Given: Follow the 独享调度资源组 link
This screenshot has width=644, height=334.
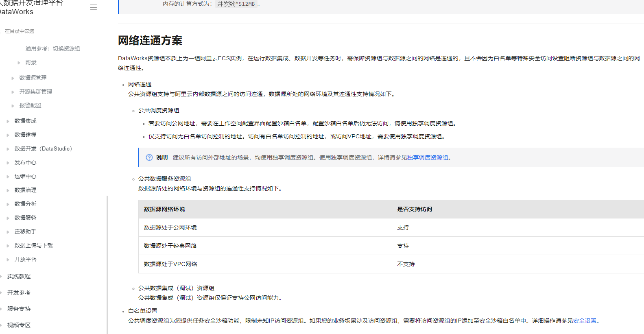Looking at the screenshot, I should (x=428, y=157).
